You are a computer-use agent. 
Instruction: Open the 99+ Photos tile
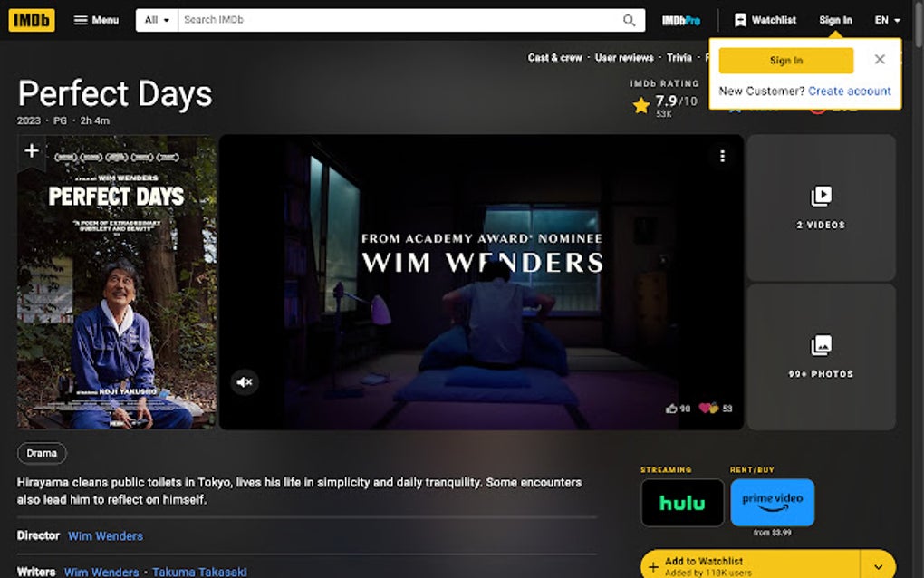821,356
